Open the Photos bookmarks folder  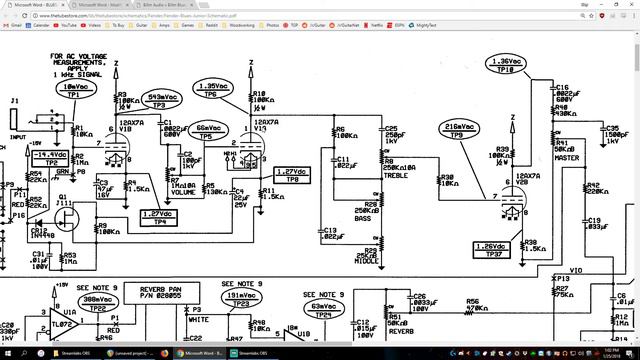click(269, 25)
